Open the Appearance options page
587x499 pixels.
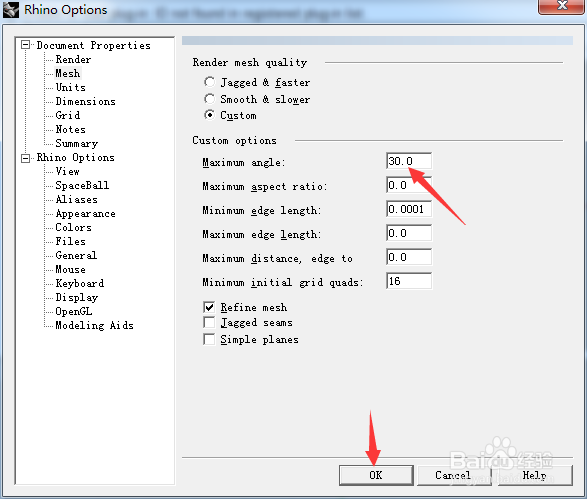coord(85,213)
